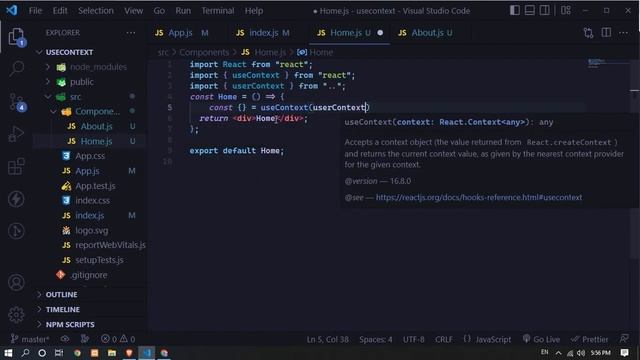
Task: Open notifications bell in status bar
Action: coord(624,339)
